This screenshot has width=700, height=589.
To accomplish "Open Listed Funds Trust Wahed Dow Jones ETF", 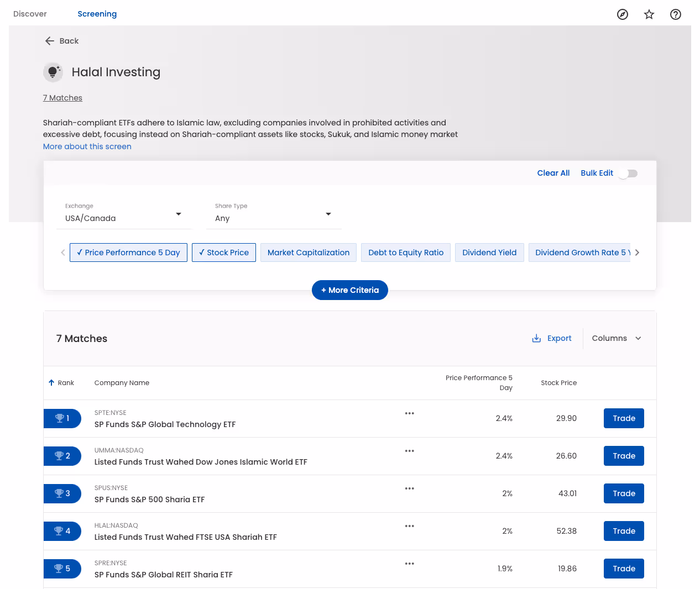I will pos(201,462).
